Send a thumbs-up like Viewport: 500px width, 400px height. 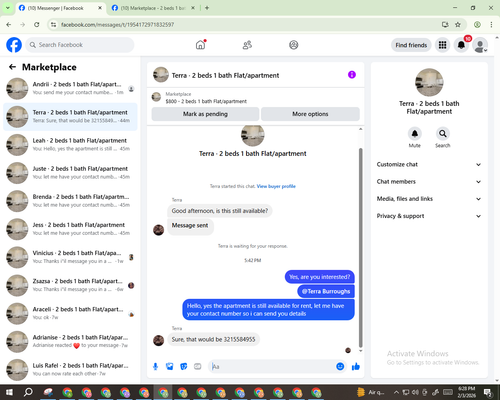(x=356, y=367)
